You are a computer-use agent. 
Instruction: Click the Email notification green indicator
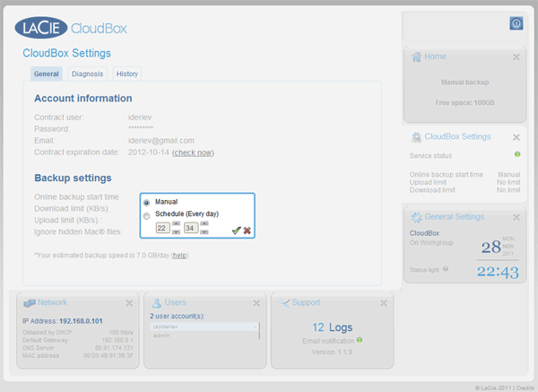[360, 340]
